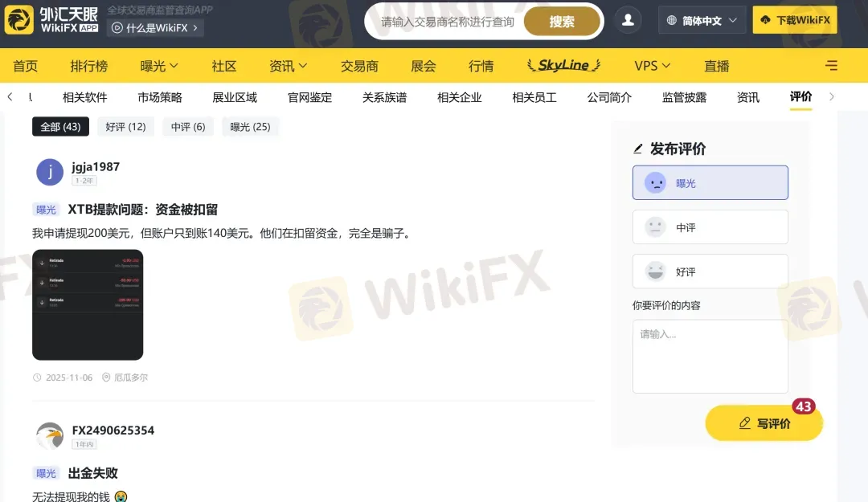Select the 曝光 rating option

[x=710, y=182]
